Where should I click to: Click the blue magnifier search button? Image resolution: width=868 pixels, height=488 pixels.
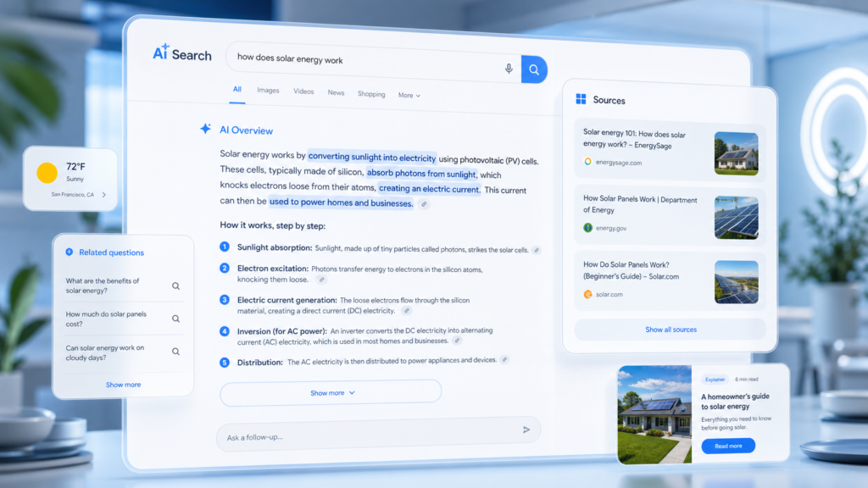point(534,69)
